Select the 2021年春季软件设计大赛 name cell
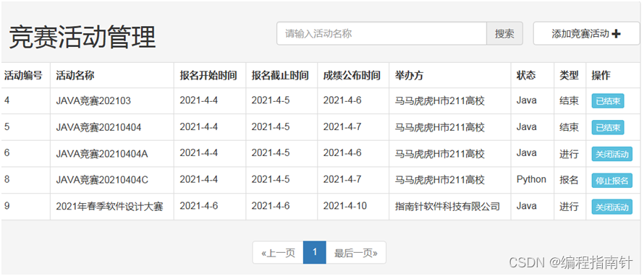 112,207
